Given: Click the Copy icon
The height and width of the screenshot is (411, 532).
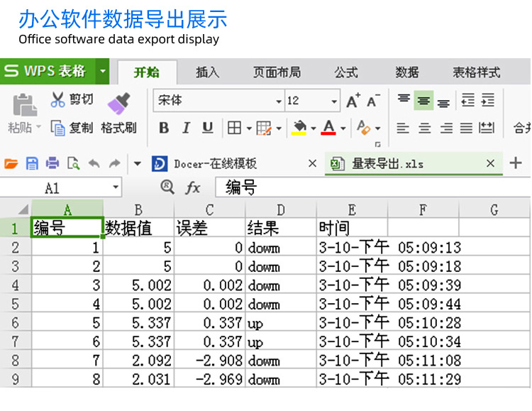Looking at the screenshot, I should pos(57,128).
